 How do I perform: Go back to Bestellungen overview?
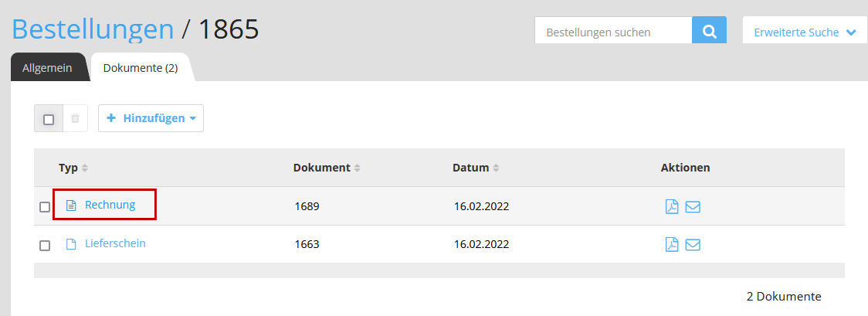tap(93, 29)
